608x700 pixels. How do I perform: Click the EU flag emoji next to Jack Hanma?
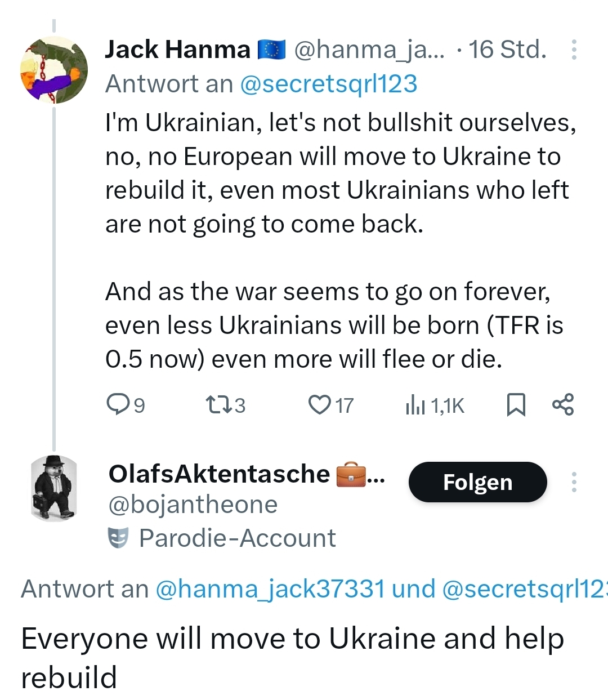click(271, 50)
